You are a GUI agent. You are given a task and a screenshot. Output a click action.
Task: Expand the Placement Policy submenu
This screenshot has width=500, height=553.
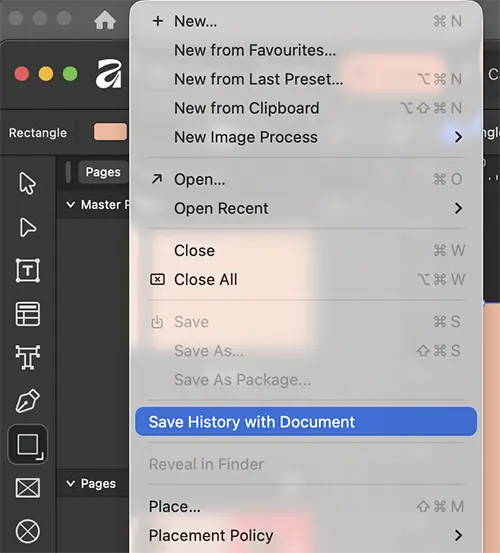click(306, 535)
